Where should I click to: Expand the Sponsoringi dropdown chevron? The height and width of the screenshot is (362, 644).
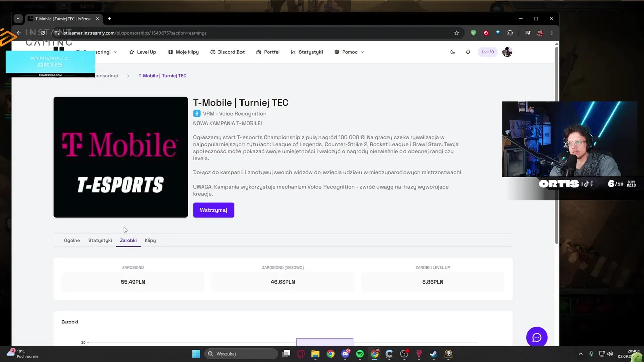coord(115,52)
